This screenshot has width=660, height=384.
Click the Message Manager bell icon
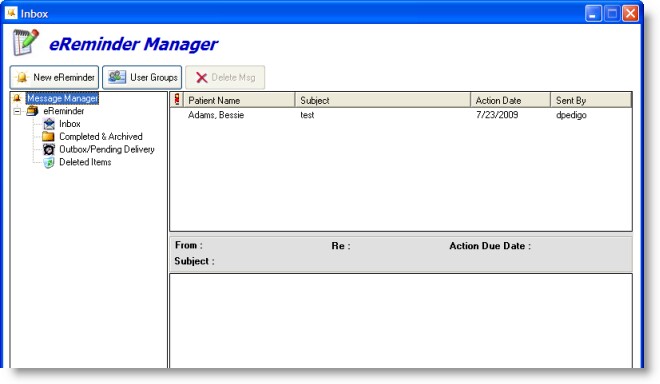17,98
